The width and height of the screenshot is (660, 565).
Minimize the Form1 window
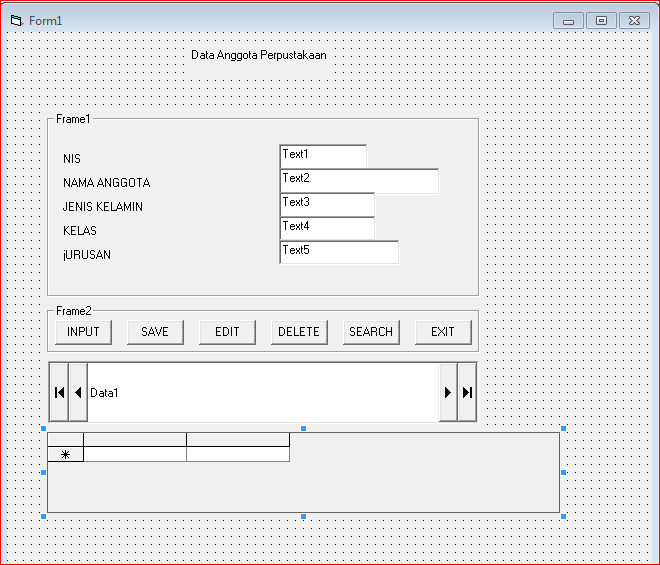click(x=568, y=21)
